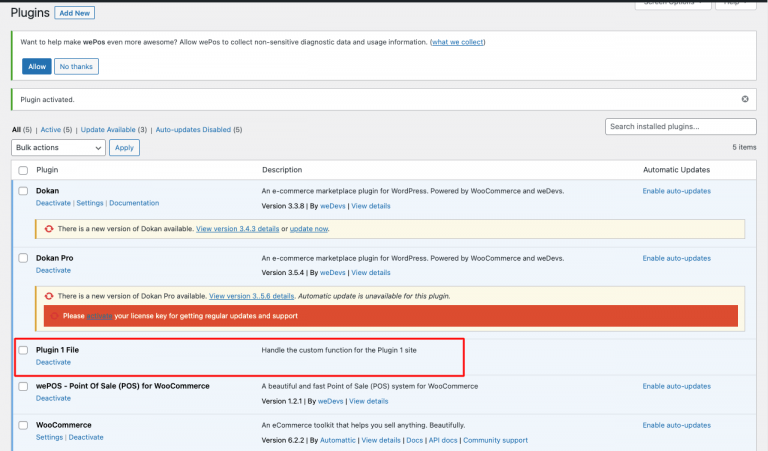Open WooCommerce Settings link

pyautogui.click(x=49, y=437)
